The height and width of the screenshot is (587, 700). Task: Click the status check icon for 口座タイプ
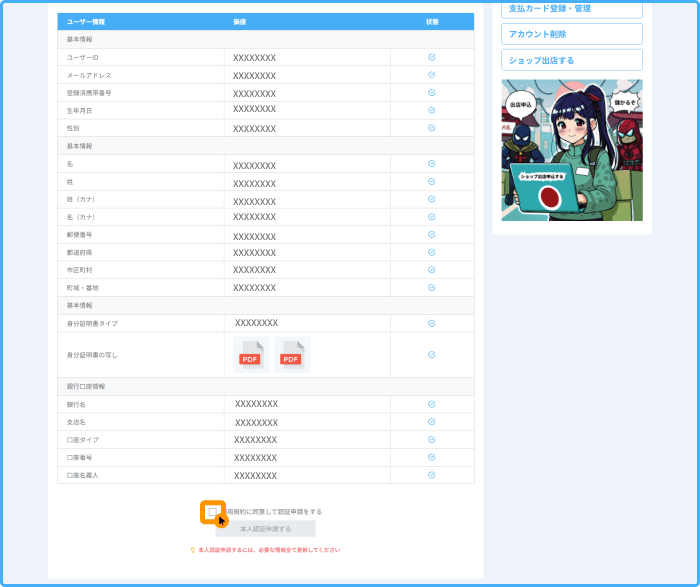432,439
